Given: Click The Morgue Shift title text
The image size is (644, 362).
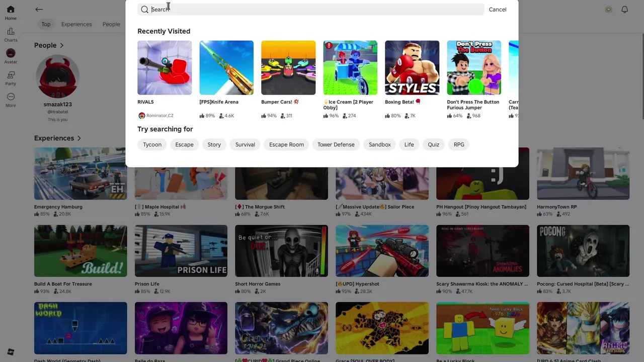Looking at the screenshot, I should [260, 207].
